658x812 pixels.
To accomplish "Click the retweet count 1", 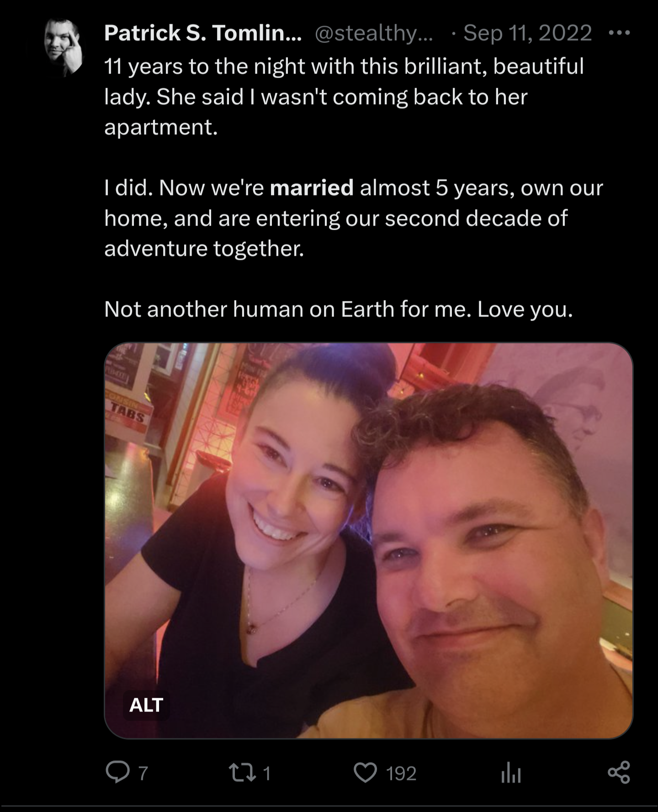I will coord(267,773).
